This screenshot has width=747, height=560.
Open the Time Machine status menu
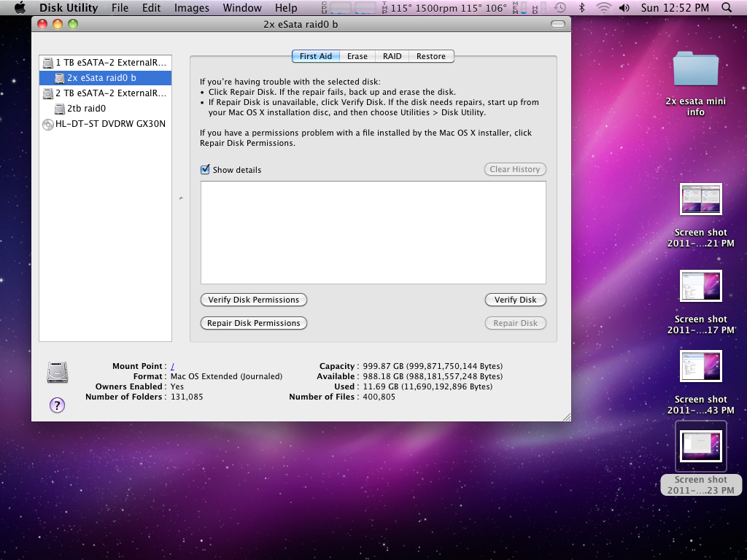(560, 7)
